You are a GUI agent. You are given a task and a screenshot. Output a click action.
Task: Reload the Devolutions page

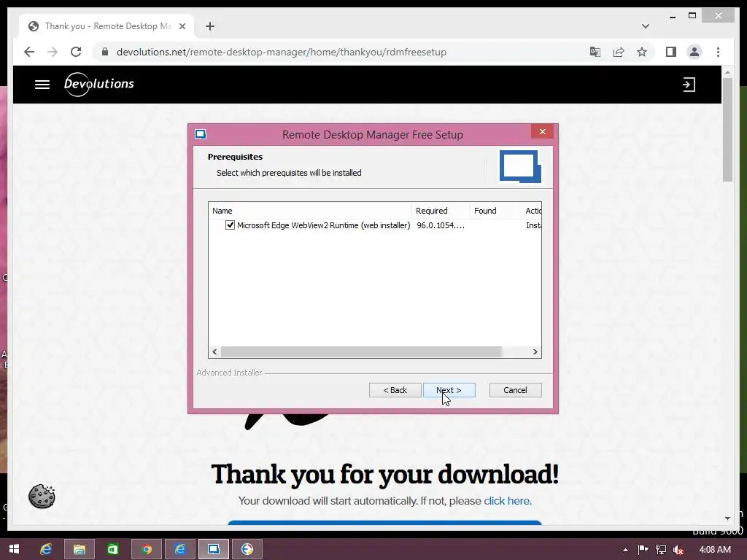76,52
